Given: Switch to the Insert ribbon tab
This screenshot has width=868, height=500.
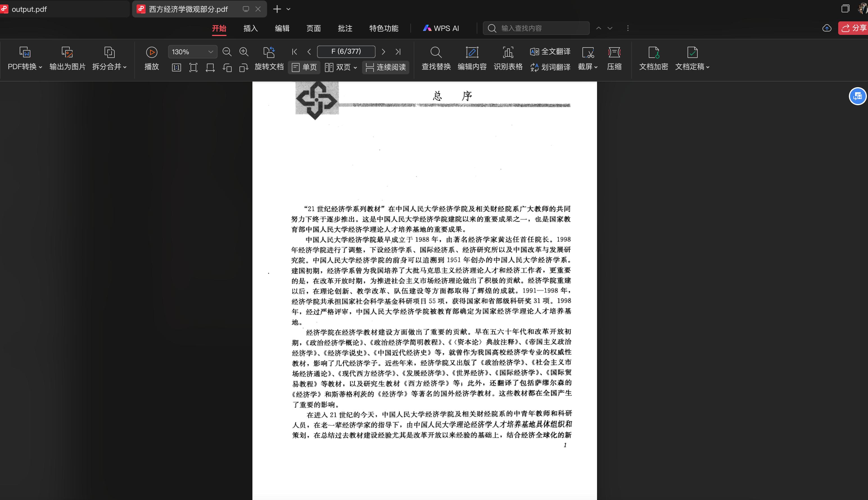Looking at the screenshot, I should point(250,28).
